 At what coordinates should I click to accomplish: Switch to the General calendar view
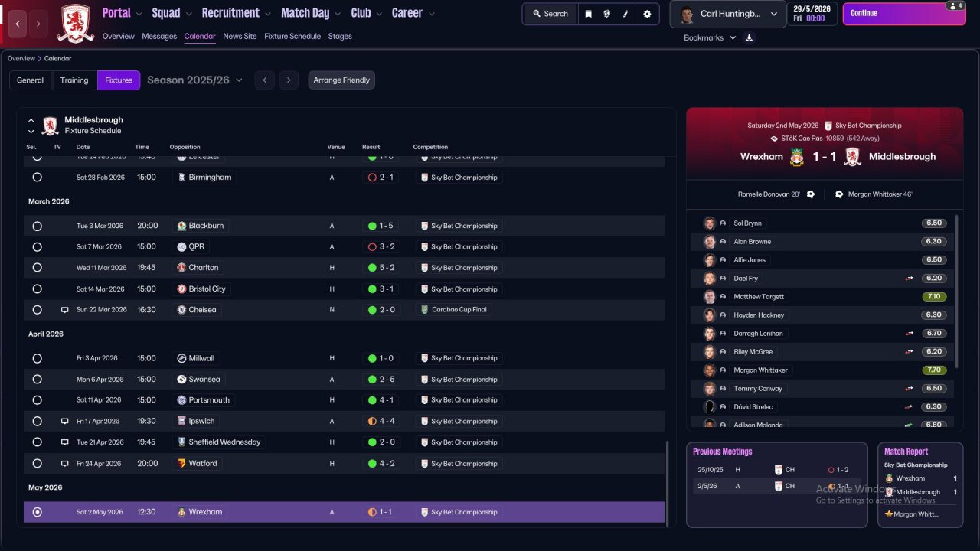pyautogui.click(x=31, y=80)
